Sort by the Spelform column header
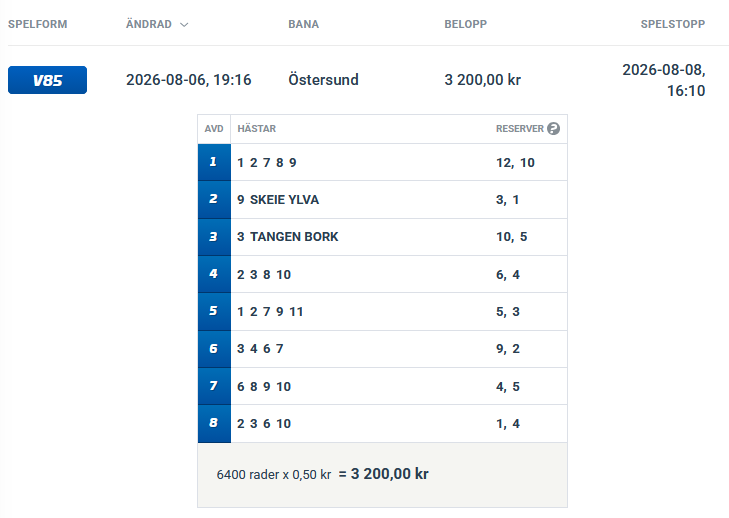729x518 pixels. [38, 24]
